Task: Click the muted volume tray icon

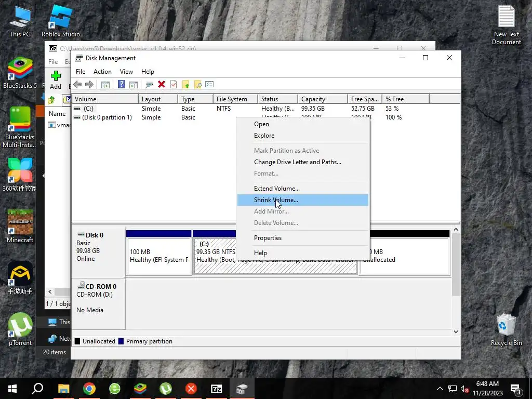Action: click(464, 389)
